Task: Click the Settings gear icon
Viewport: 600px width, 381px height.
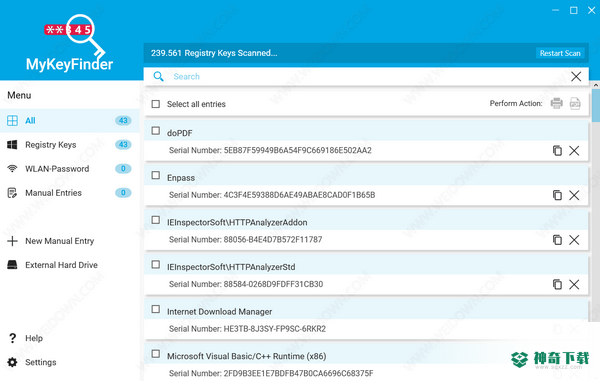Action: [x=12, y=362]
